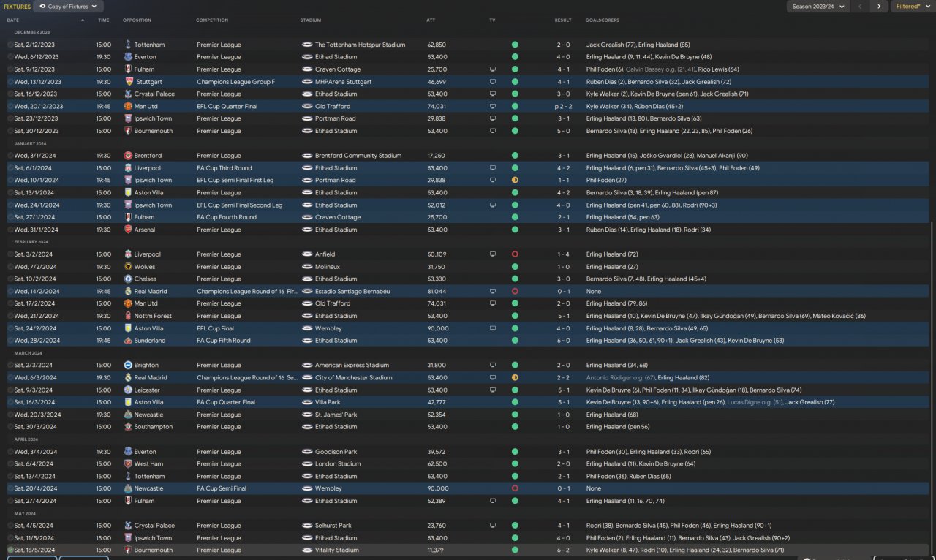Click the Sunderland club badge

[129, 341]
